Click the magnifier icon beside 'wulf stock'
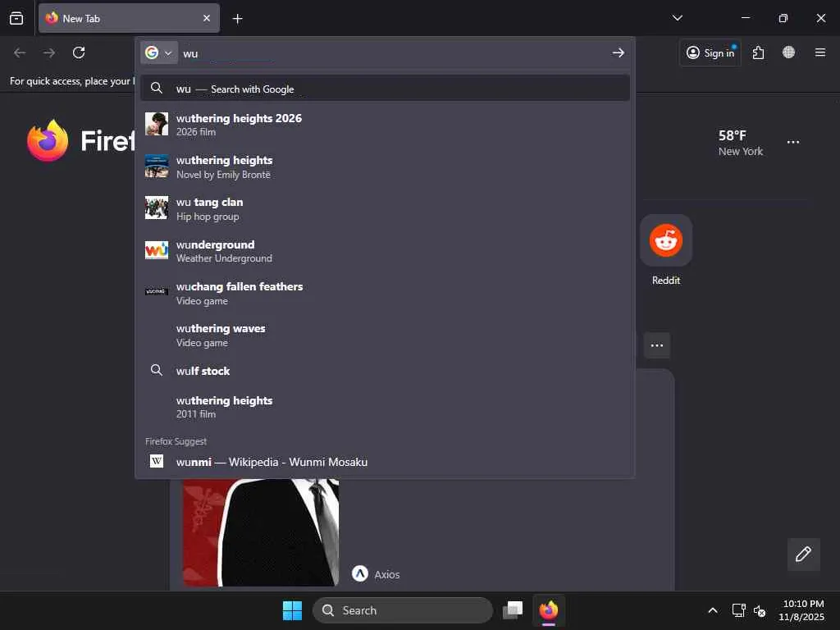The image size is (840, 630). coord(157,370)
